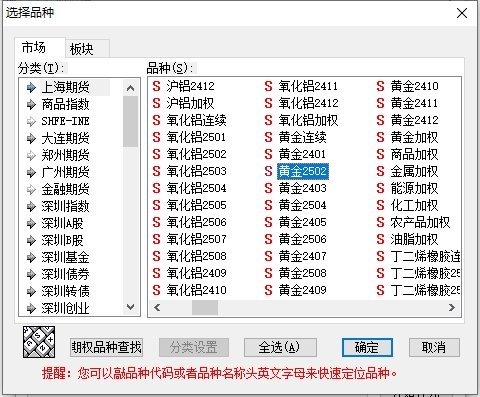Select product 氧化铝加权

tap(308, 120)
